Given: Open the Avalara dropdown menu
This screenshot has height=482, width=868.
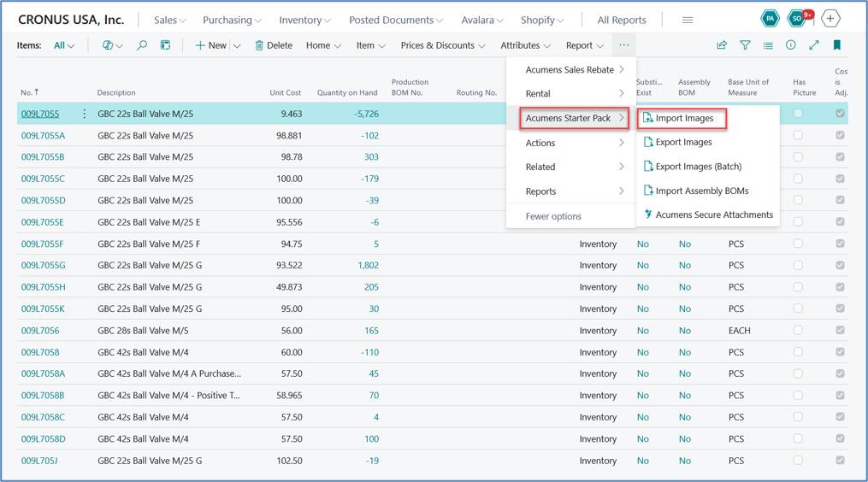Looking at the screenshot, I should 482,20.
